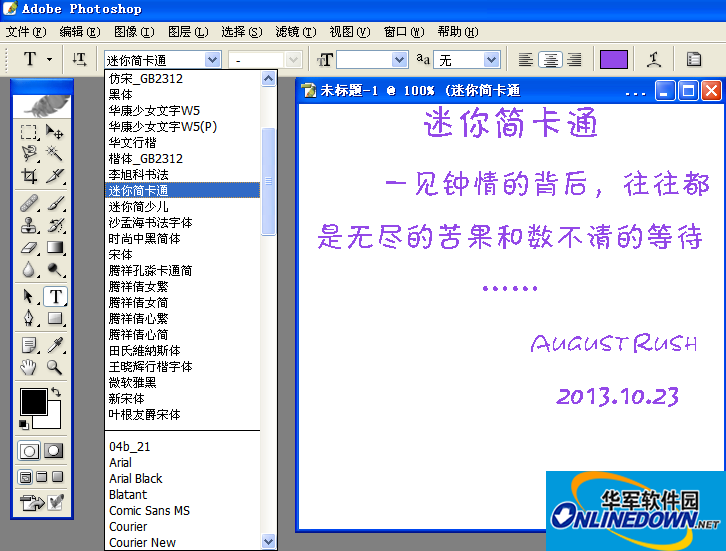Switch to Quick Mask Mode
This screenshot has width=726, height=551.
[54, 451]
